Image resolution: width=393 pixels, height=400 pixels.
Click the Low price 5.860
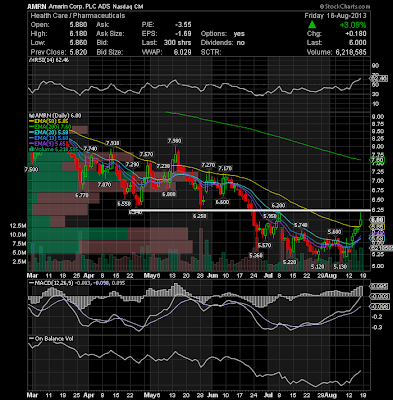tap(79, 43)
